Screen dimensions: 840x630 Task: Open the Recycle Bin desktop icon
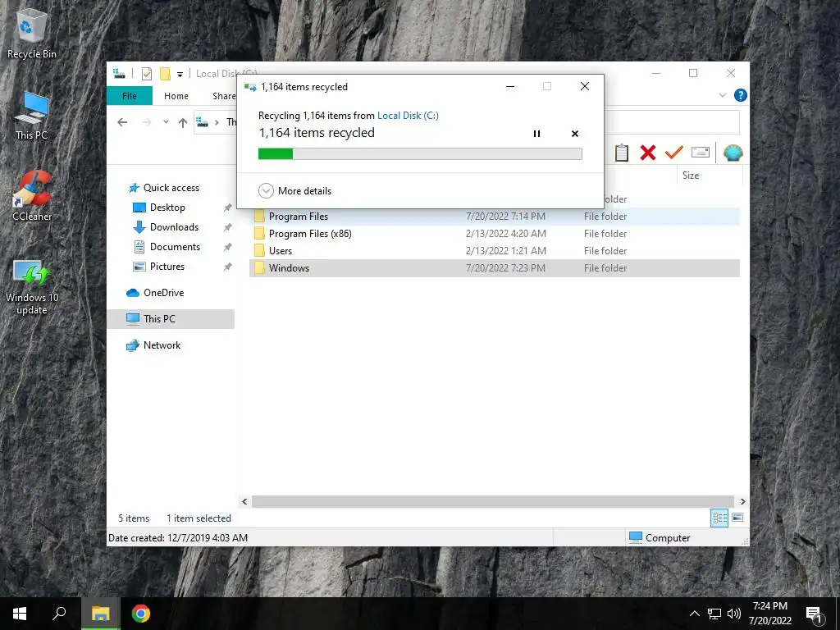[32, 33]
